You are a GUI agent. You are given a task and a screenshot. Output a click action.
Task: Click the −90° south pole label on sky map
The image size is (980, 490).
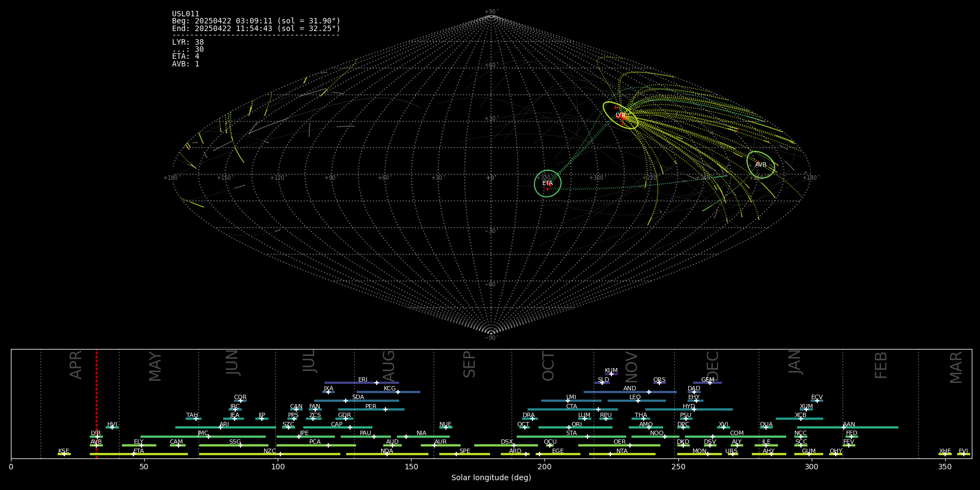[491, 338]
